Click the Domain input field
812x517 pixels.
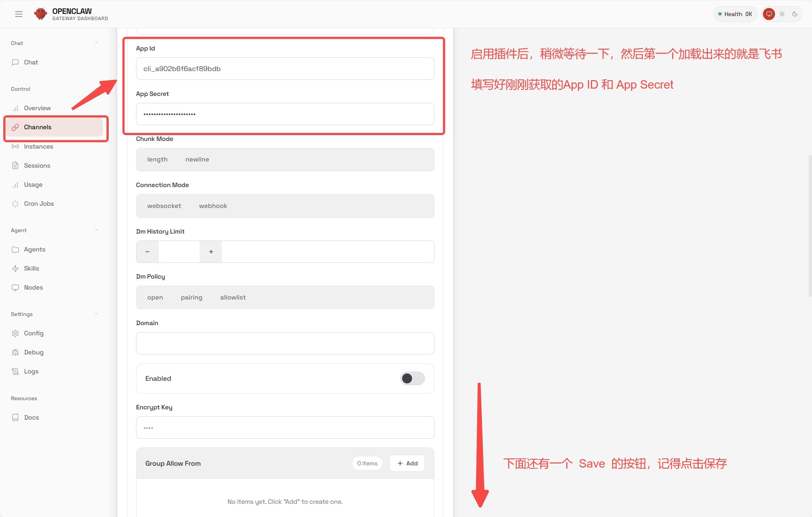point(285,343)
